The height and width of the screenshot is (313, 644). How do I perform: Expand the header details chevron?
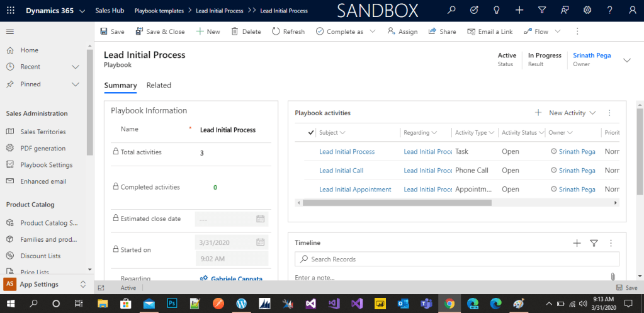[x=626, y=60]
